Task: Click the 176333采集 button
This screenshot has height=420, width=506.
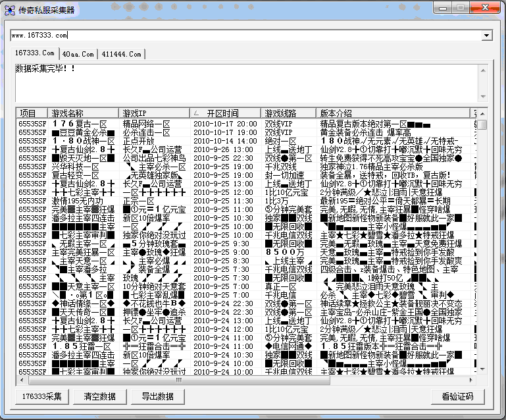Action: [x=41, y=396]
